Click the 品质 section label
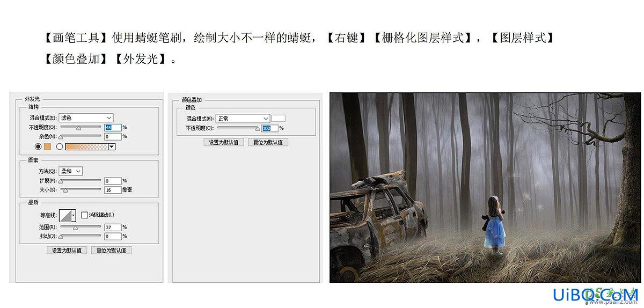The image size is (644, 308). click(x=33, y=203)
